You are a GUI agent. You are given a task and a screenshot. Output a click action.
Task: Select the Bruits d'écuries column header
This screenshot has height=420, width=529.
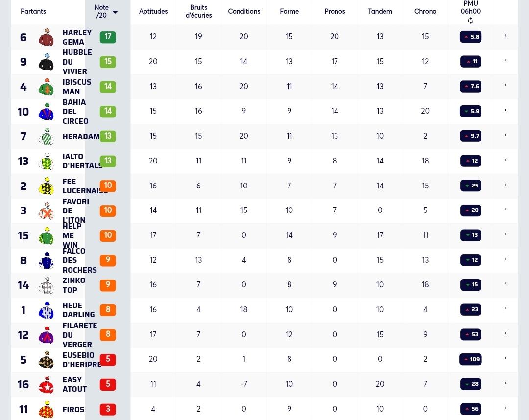pyautogui.click(x=198, y=11)
